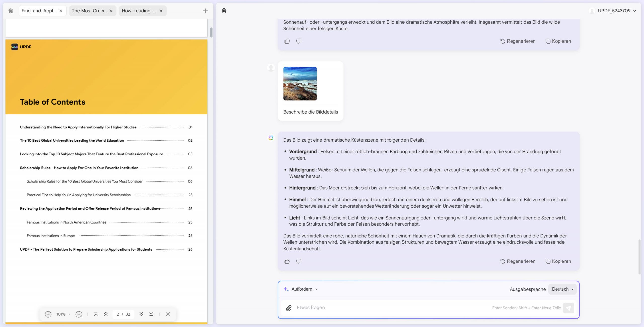The height and width of the screenshot is (327, 644).
Task: Open Understanding the Need to Apply Internationally entry
Action: coord(106,127)
